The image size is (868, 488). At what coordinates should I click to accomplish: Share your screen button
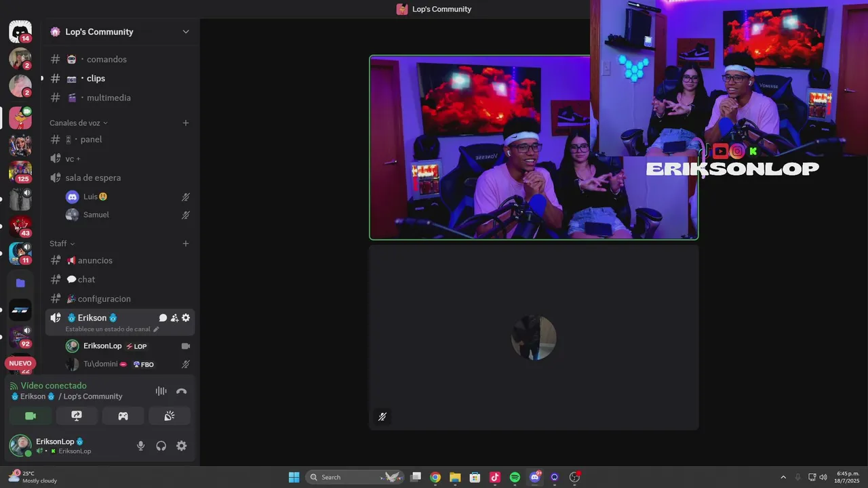point(77,416)
